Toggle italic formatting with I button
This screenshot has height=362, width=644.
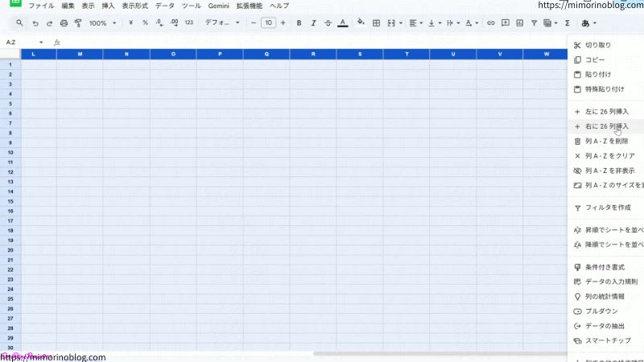point(313,23)
